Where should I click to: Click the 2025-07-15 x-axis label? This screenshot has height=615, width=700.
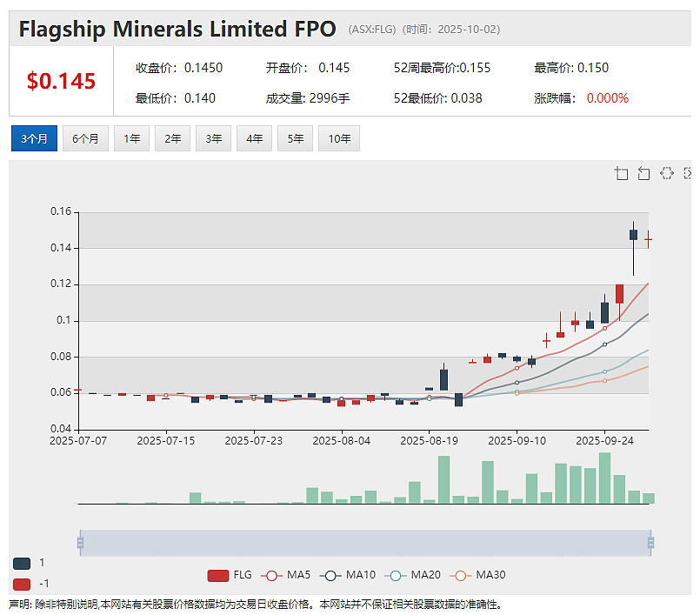tap(166, 441)
